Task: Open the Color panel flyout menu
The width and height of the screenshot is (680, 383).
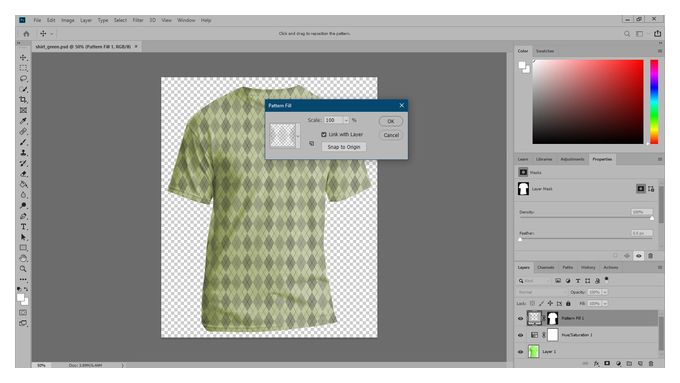Action: [x=660, y=51]
